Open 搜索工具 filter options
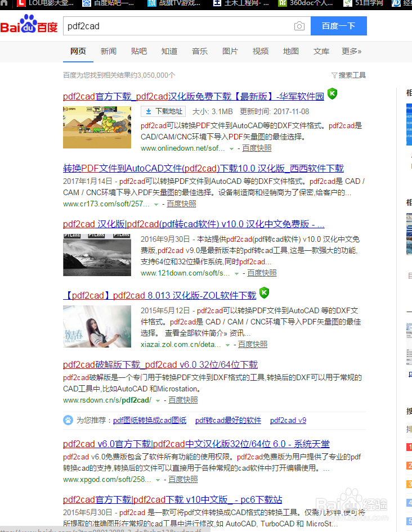This screenshot has width=412, height=532. coord(349,75)
